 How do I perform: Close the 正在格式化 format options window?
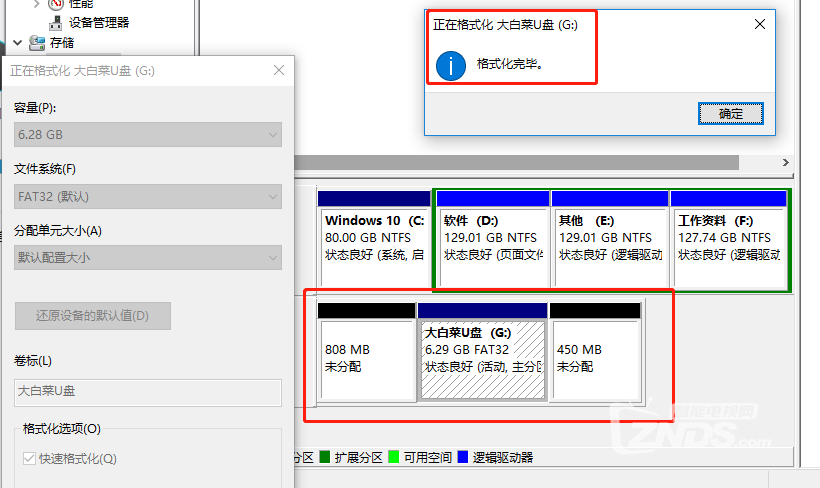(x=279, y=70)
